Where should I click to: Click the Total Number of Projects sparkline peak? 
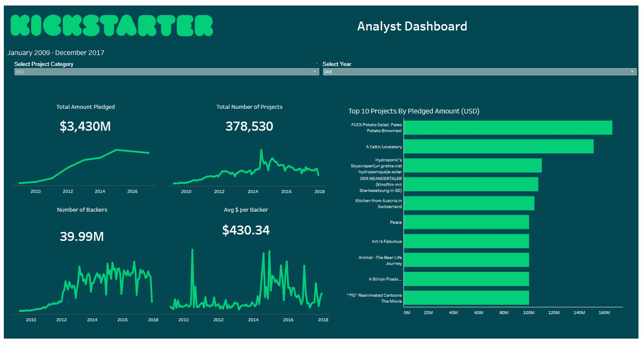(262, 149)
